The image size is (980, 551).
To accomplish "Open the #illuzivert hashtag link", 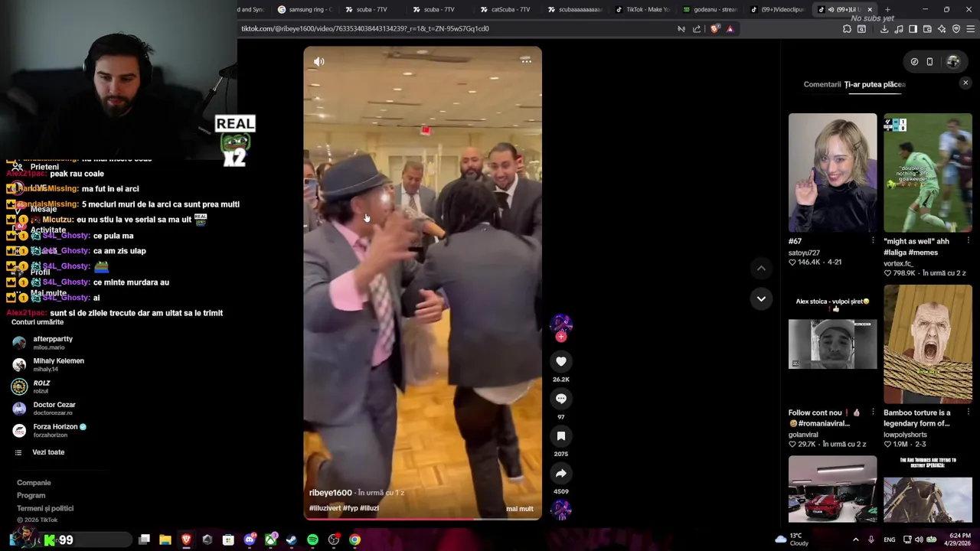I will pos(325,508).
